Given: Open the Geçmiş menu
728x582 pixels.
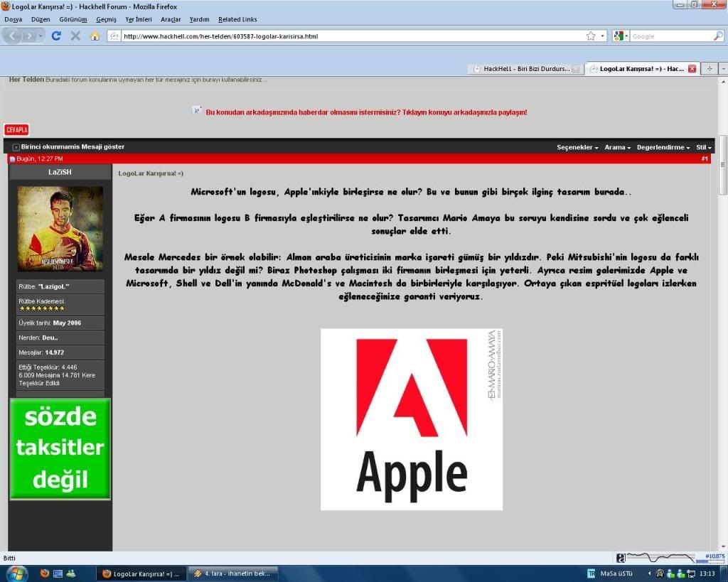Looking at the screenshot, I should coord(107,19).
